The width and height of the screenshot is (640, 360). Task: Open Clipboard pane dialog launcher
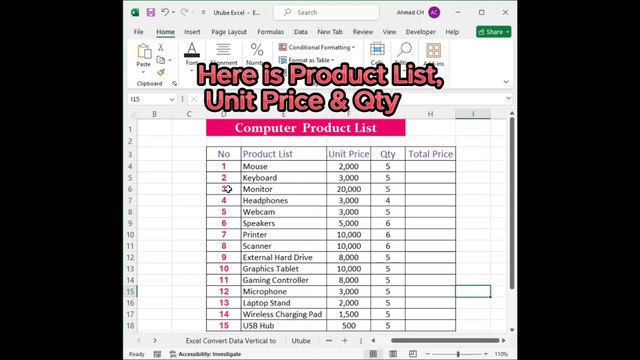[175, 83]
